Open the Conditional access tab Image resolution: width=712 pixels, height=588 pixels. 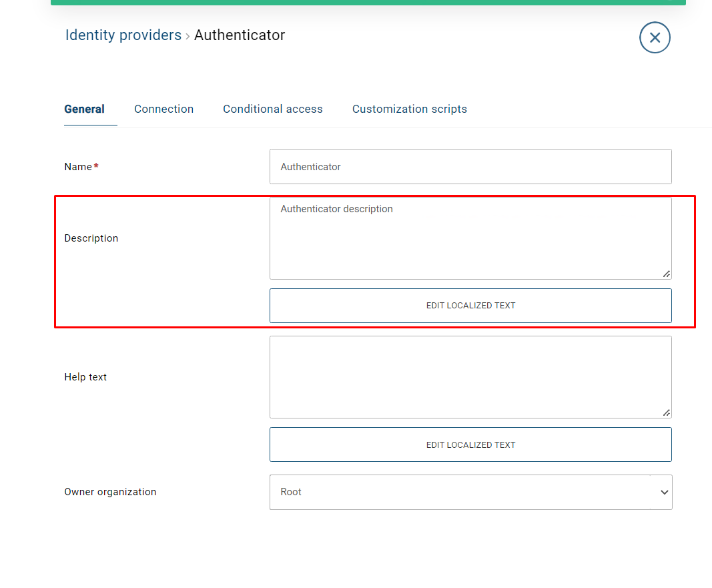(272, 109)
